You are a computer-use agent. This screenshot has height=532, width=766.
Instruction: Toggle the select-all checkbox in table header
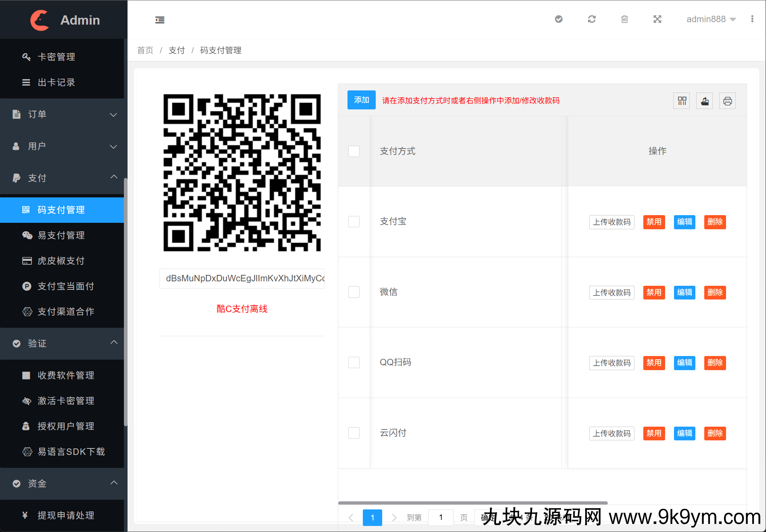click(x=354, y=151)
